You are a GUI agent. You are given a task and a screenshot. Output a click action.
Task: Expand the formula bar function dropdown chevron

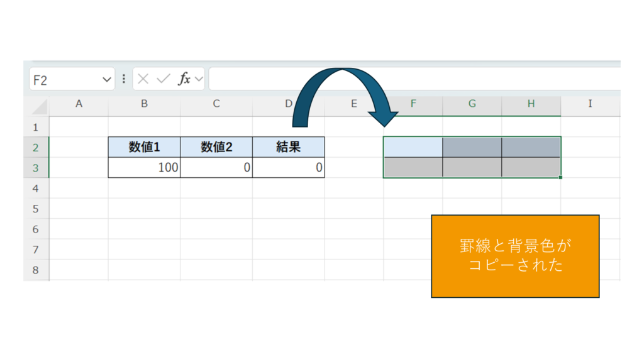point(199,79)
